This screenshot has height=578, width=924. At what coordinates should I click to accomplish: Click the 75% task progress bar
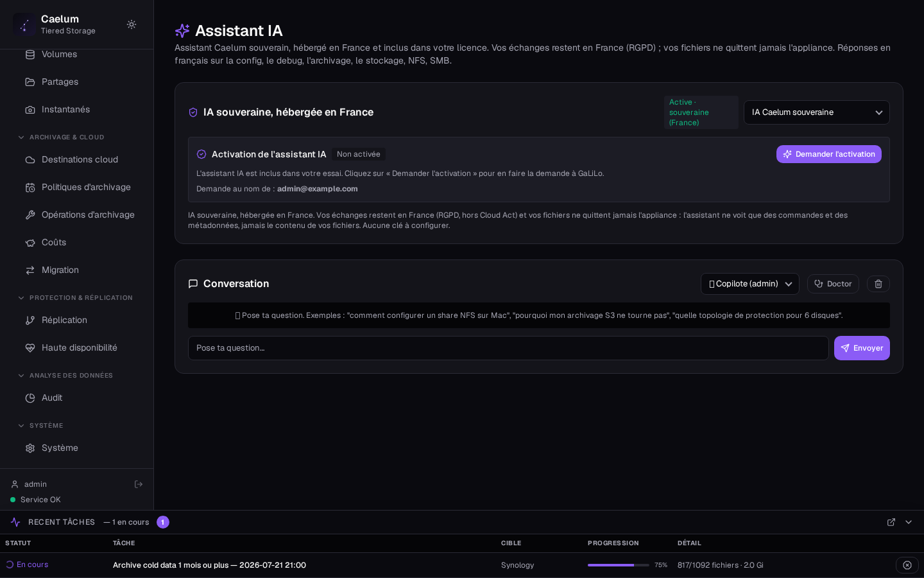619,565
